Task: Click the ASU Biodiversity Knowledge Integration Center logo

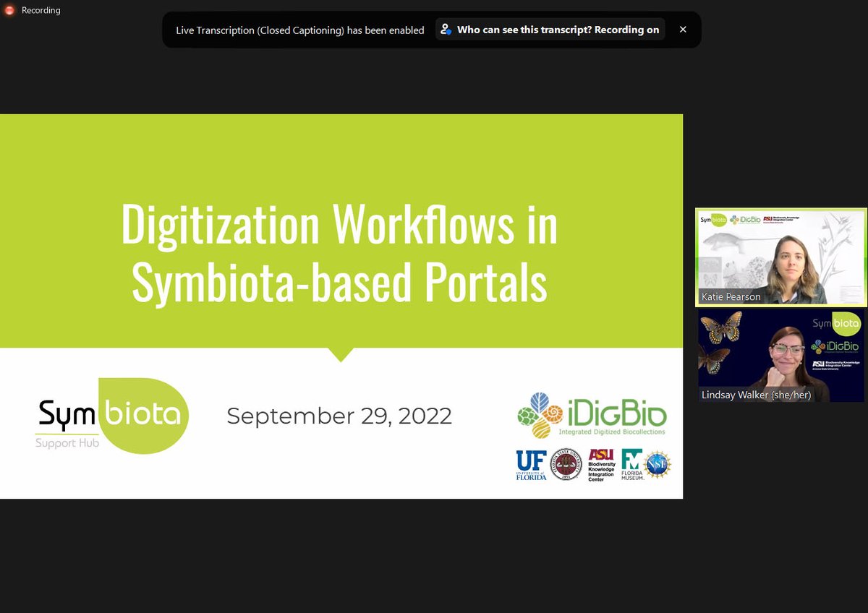Action: pos(601,465)
